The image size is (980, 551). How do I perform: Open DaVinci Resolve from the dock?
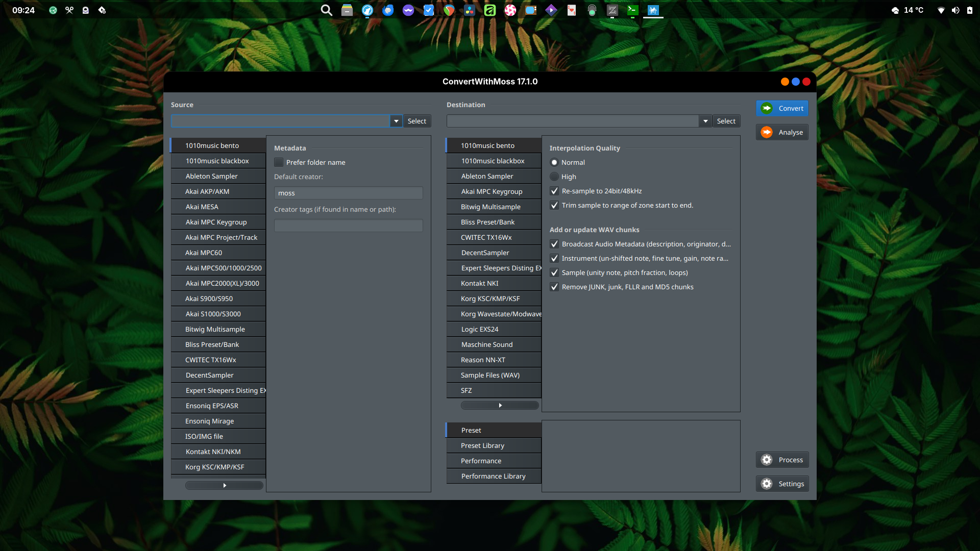470,10
